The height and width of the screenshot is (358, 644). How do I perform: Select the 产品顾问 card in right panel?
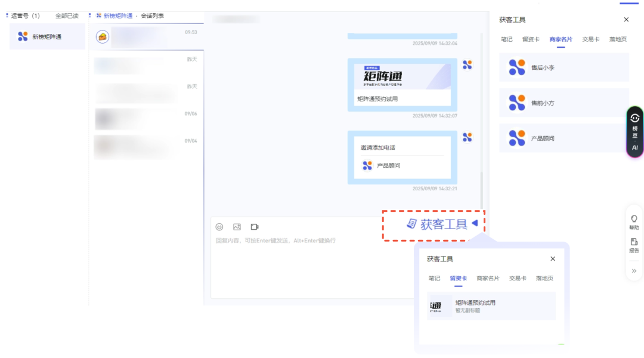click(564, 138)
